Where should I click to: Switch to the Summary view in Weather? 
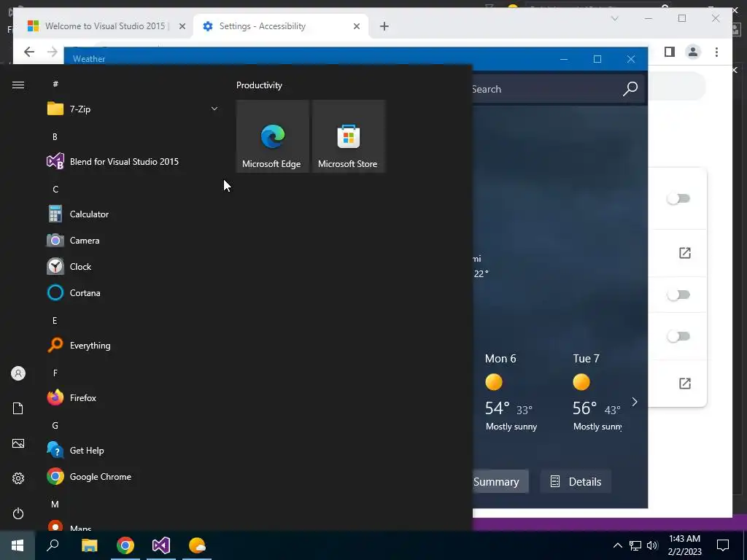point(500,481)
